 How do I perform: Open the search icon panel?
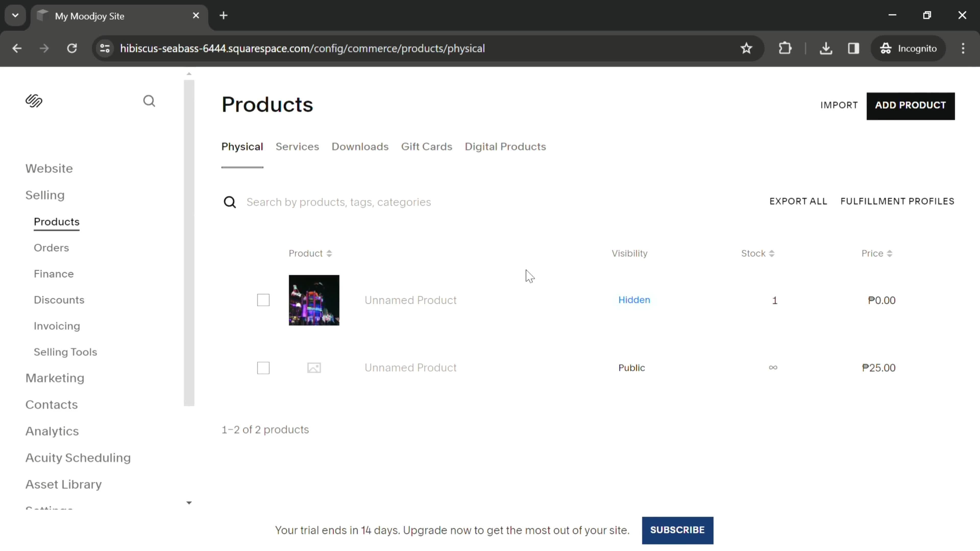point(149,101)
